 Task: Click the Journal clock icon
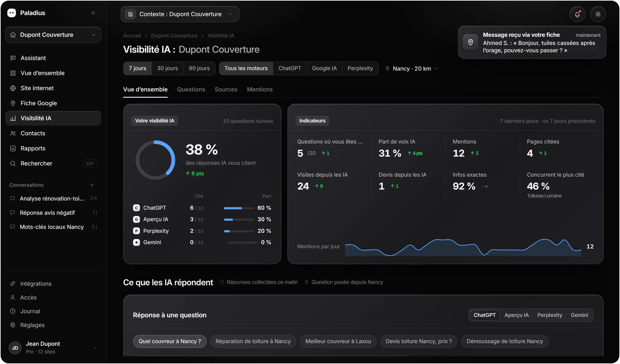tap(13, 311)
